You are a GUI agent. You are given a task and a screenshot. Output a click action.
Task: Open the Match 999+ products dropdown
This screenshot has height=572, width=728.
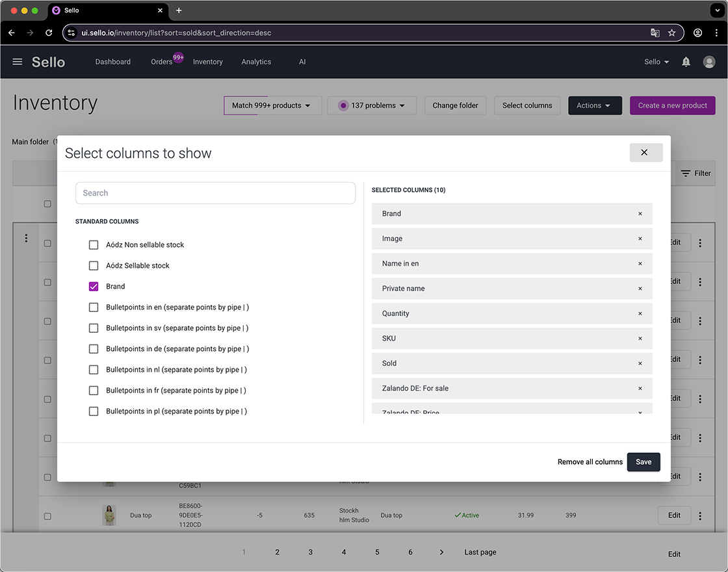[272, 105]
